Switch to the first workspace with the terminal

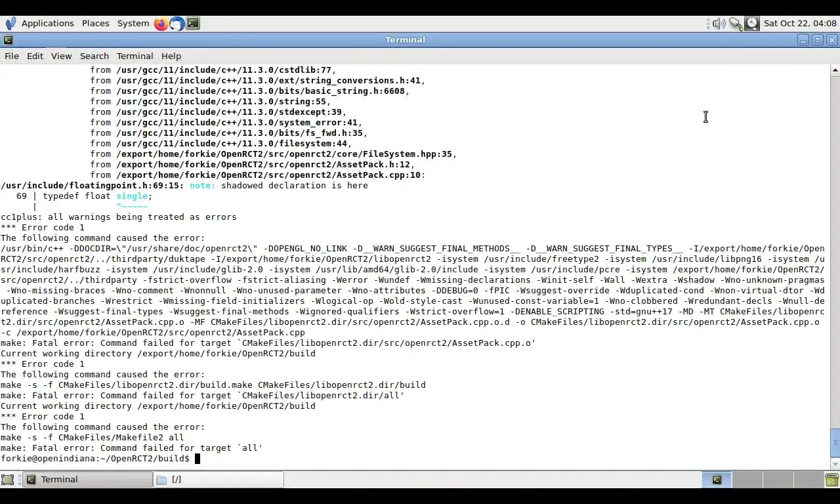pyautogui.click(x=717, y=480)
